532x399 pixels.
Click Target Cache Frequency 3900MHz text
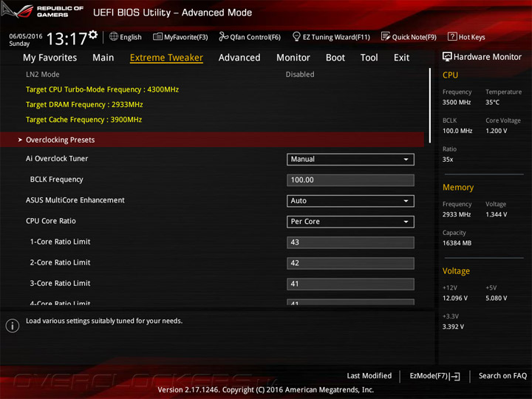pyautogui.click(x=83, y=120)
